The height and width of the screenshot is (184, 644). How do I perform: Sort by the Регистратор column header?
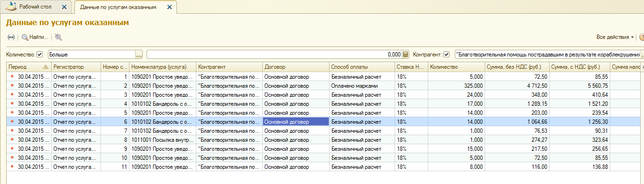pyautogui.click(x=76, y=67)
